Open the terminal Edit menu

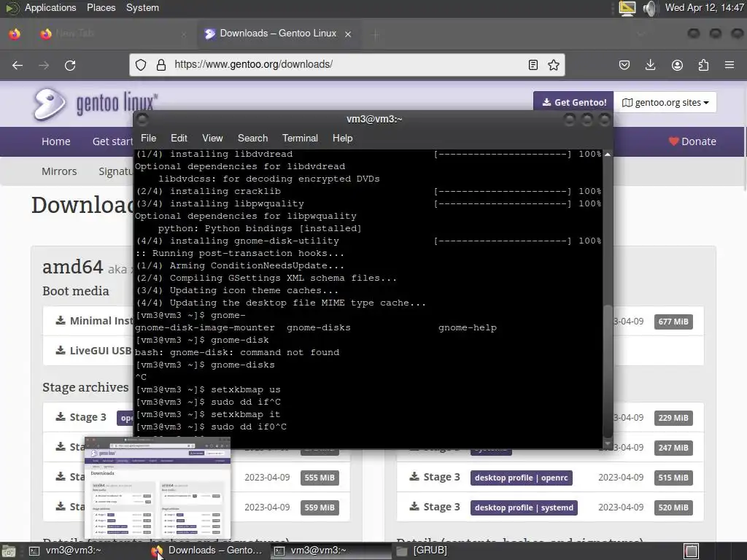[x=179, y=138]
